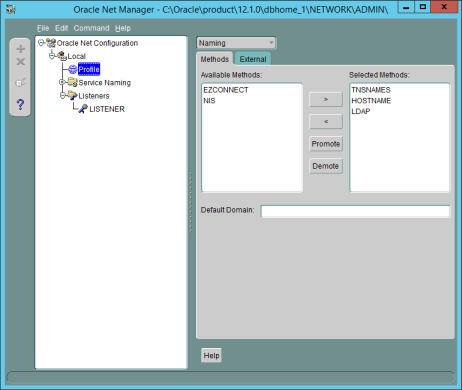Click the Local node computer icon

coord(62,56)
